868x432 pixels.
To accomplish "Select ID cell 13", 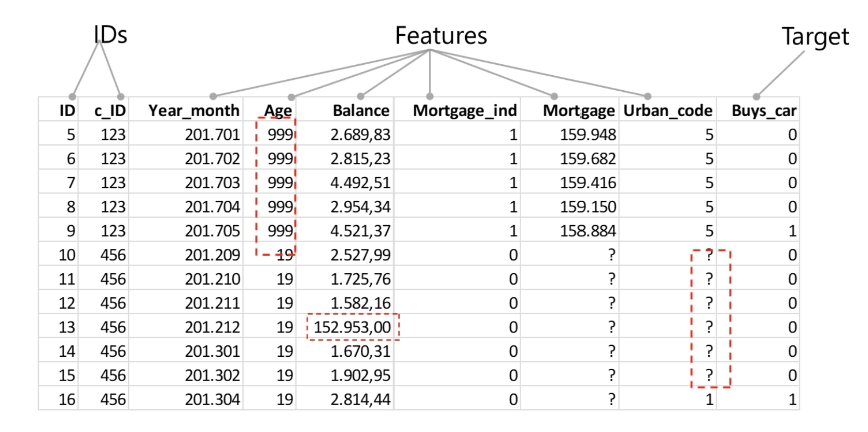I will click(x=67, y=327).
